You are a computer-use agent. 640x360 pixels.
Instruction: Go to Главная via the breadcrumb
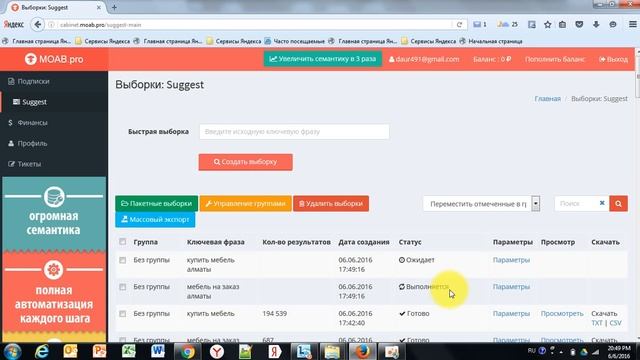pyautogui.click(x=547, y=99)
